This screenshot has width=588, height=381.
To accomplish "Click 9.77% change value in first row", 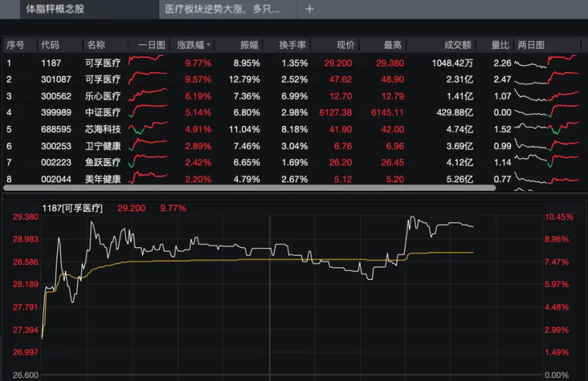I will click(x=198, y=63).
